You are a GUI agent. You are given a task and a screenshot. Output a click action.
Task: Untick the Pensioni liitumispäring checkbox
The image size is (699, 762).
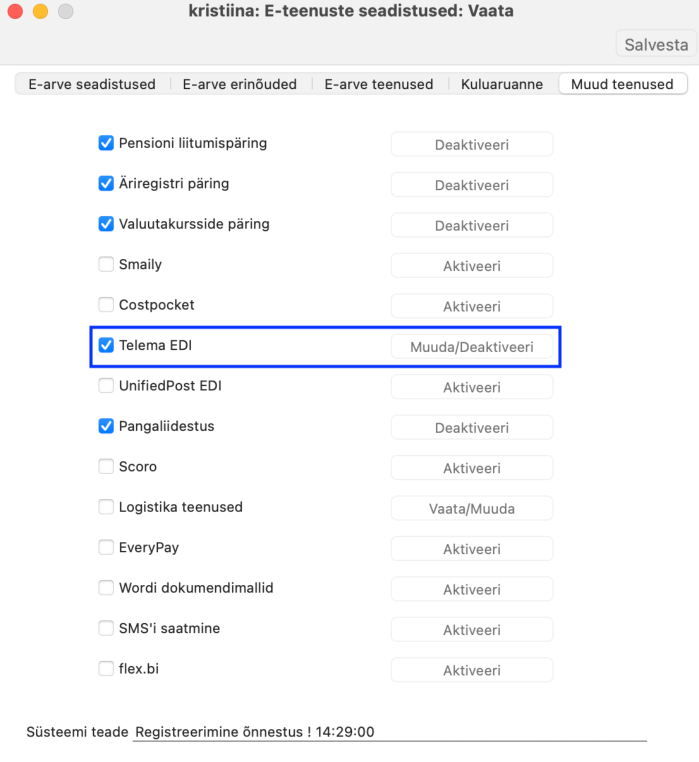pyautogui.click(x=106, y=143)
